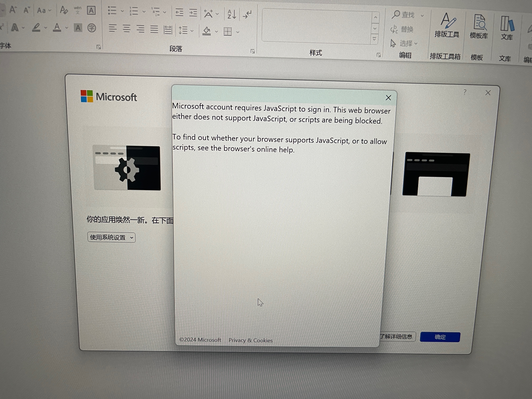Click the character shading icon
This screenshot has width=532, height=399.
pos(78,28)
